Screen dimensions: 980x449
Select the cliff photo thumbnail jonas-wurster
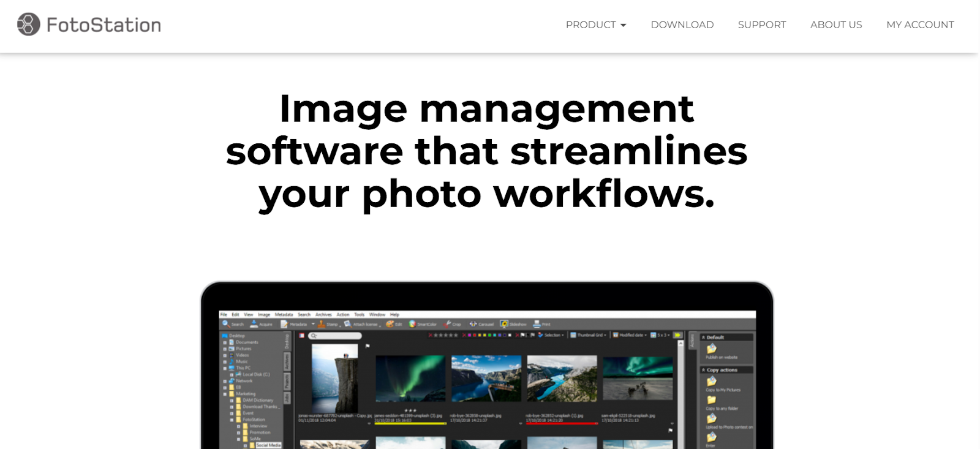[x=334, y=378]
